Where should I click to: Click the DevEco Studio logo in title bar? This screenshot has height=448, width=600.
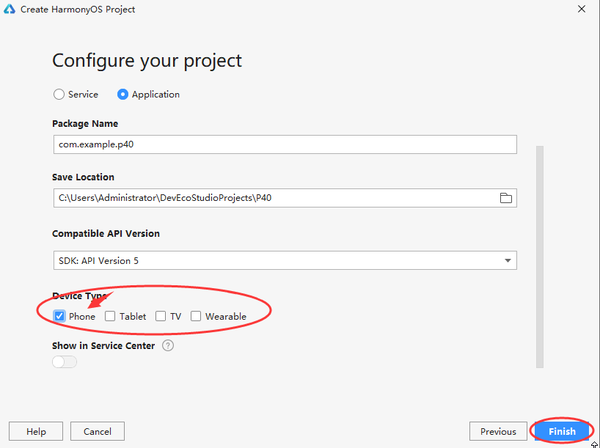pos(9,9)
